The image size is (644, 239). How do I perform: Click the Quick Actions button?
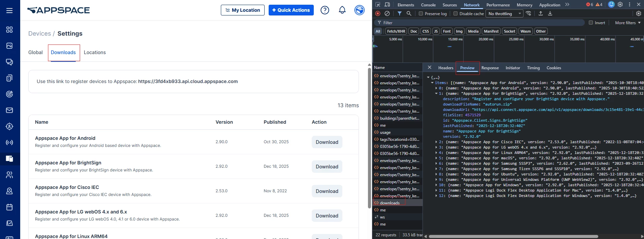coord(291,10)
